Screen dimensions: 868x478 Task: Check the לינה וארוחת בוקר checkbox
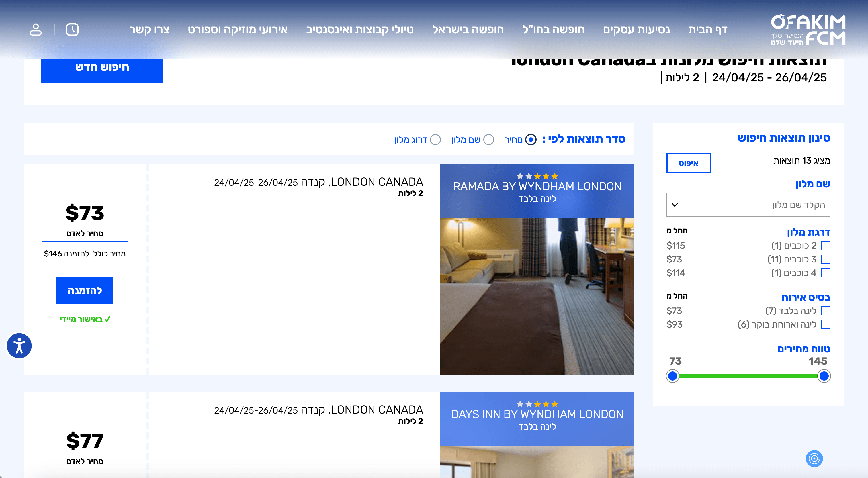pos(826,324)
